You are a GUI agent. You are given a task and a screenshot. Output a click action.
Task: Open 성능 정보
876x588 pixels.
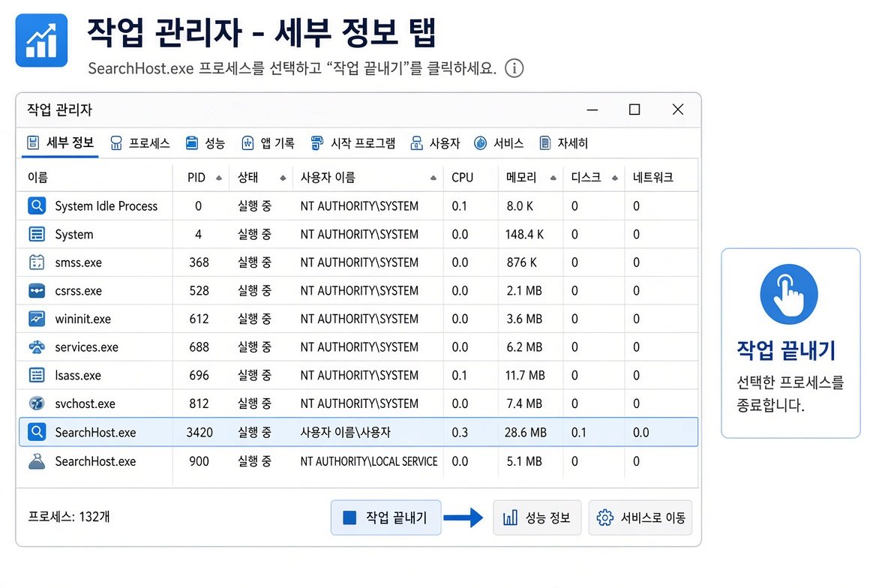point(537,517)
